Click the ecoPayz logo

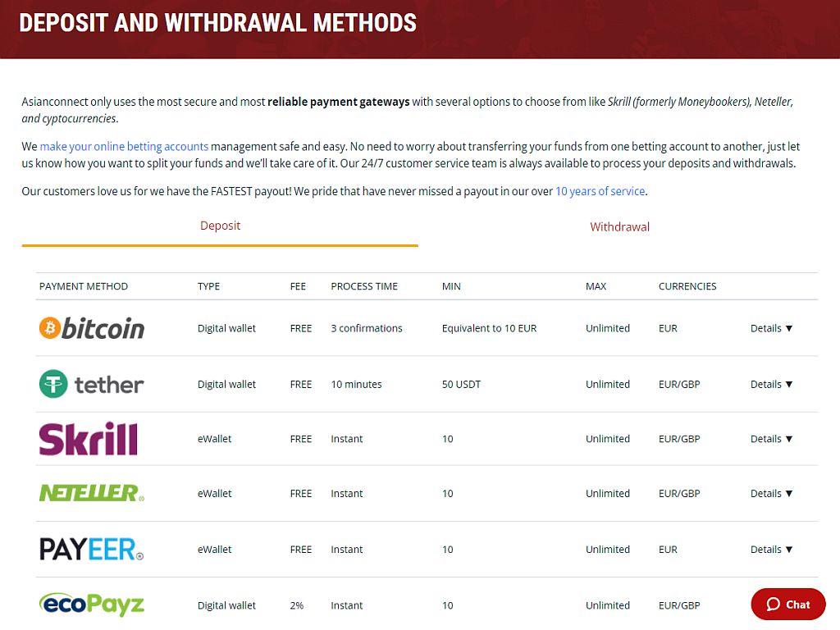tap(92, 605)
